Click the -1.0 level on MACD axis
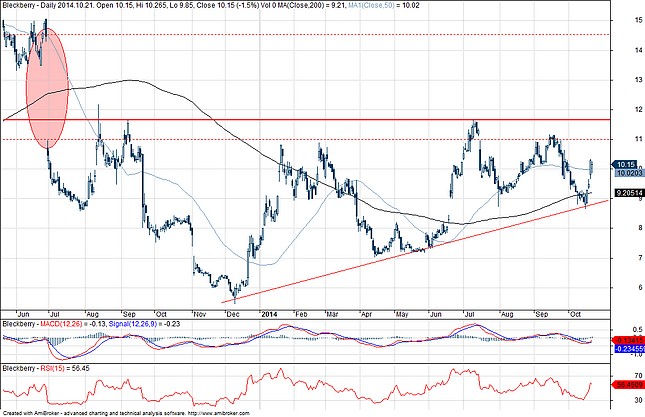645x417 pixels. (637, 354)
